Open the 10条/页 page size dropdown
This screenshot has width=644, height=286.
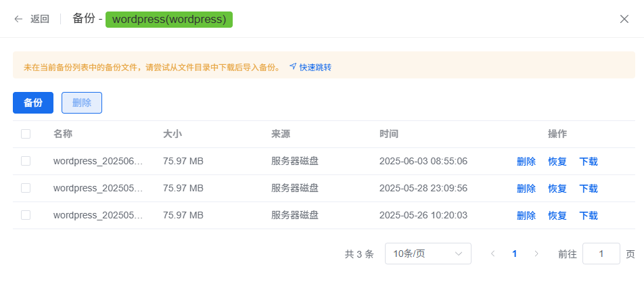(x=428, y=254)
